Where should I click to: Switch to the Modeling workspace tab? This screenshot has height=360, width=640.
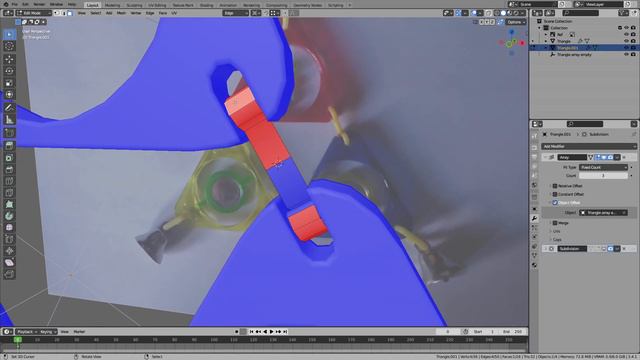pyautogui.click(x=112, y=5)
